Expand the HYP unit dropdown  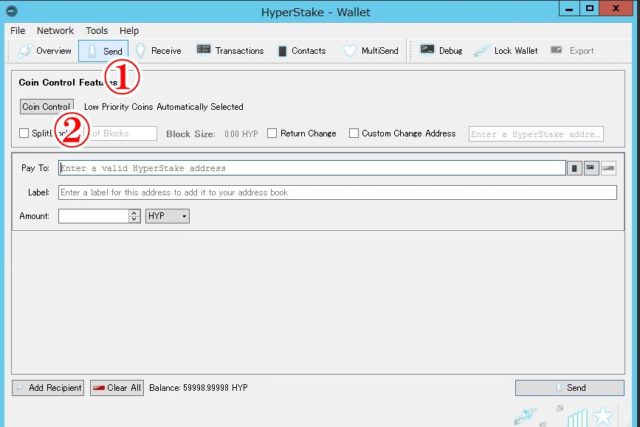click(x=167, y=216)
